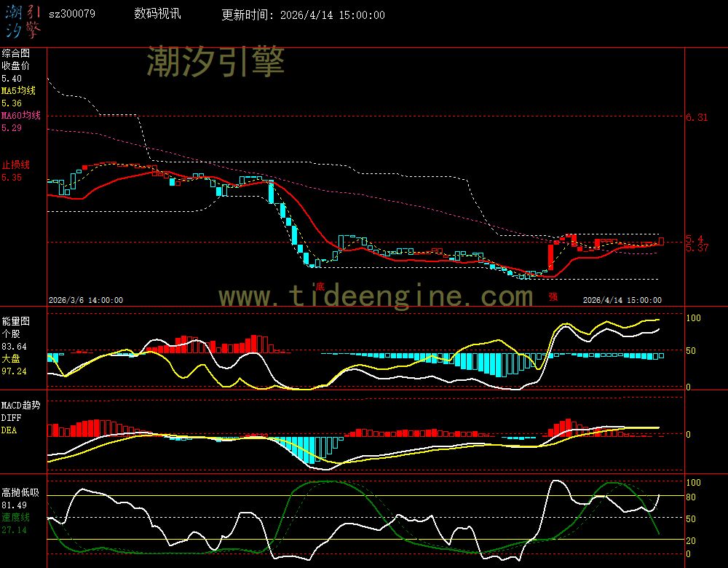This screenshot has height=568, width=728.
Task: Click the stock name 数码视讯
Action: click(x=157, y=15)
